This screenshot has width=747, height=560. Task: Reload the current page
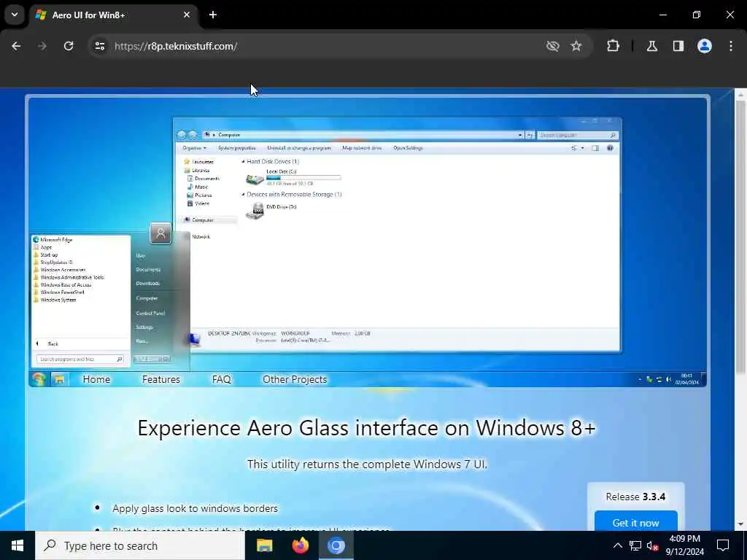coord(69,46)
